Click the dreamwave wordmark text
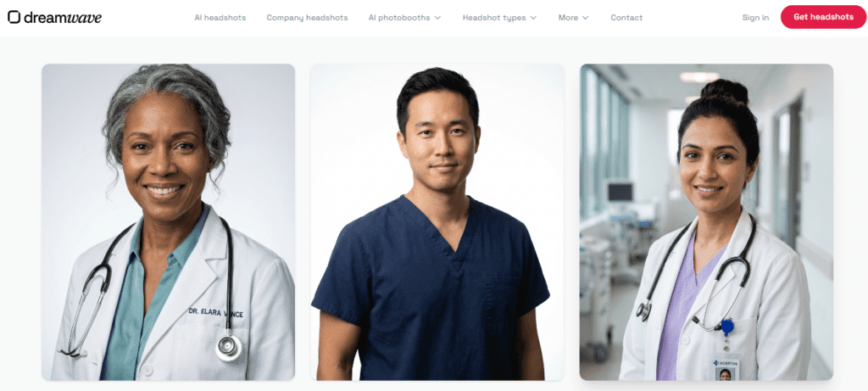The width and height of the screenshot is (868, 391). point(63,17)
